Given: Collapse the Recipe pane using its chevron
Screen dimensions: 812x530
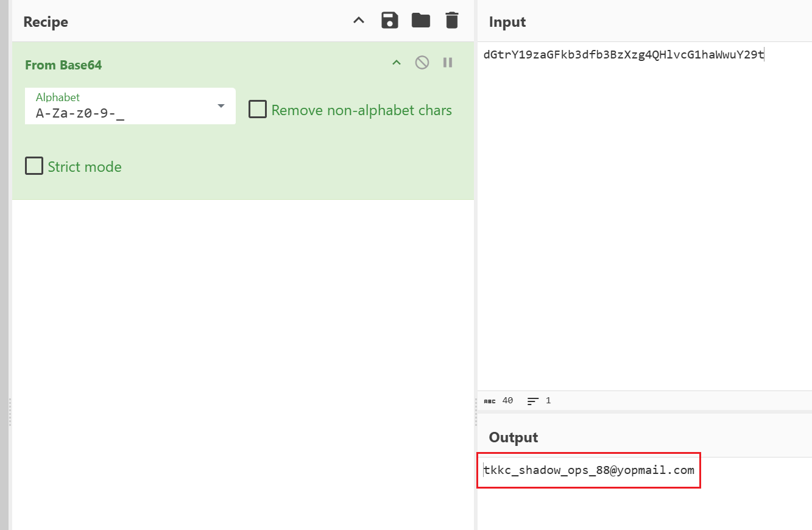Looking at the screenshot, I should click(x=359, y=21).
